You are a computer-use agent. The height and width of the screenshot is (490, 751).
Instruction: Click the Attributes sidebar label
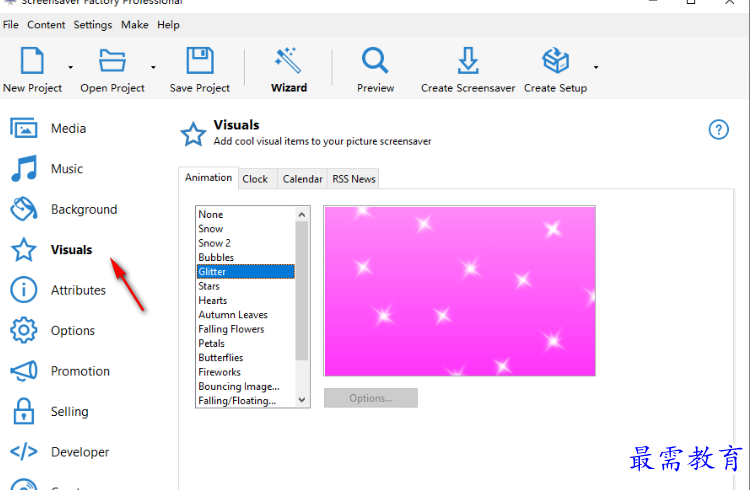tap(78, 290)
